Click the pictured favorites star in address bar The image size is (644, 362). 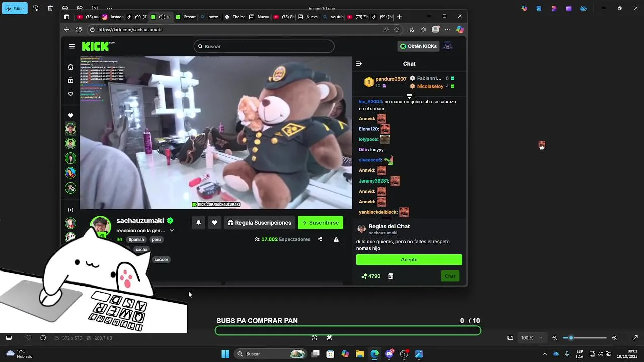click(x=397, y=30)
